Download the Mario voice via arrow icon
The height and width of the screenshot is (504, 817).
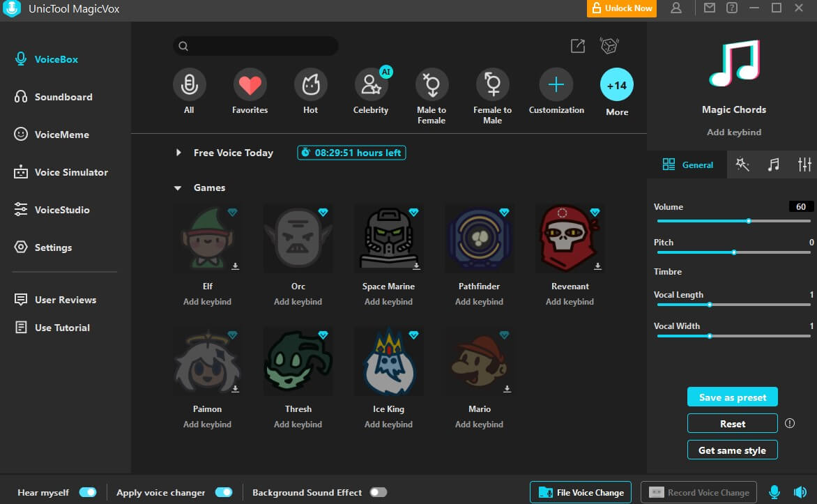point(507,389)
